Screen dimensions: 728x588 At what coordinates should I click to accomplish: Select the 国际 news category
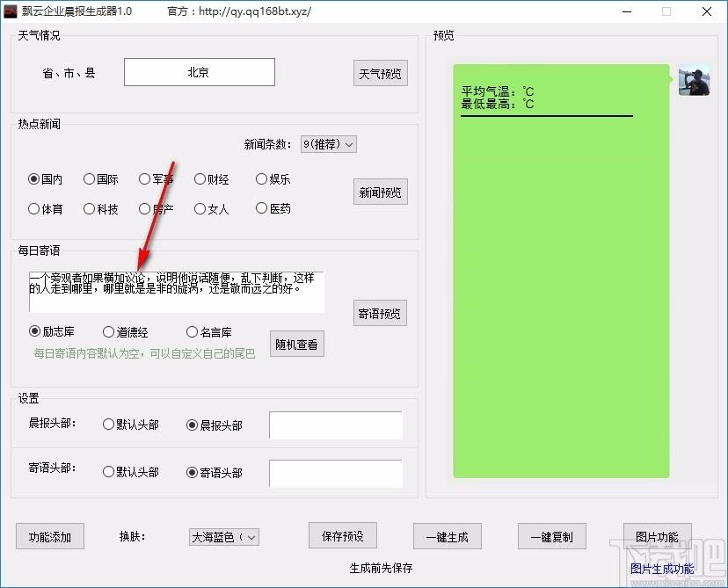pyautogui.click(x=101, y=179)
